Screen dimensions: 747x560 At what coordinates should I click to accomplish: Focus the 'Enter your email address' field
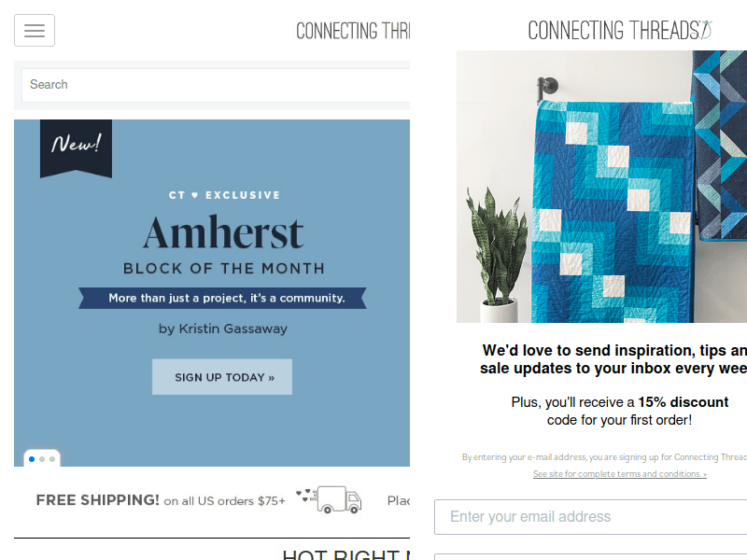[x=590, y=517]
